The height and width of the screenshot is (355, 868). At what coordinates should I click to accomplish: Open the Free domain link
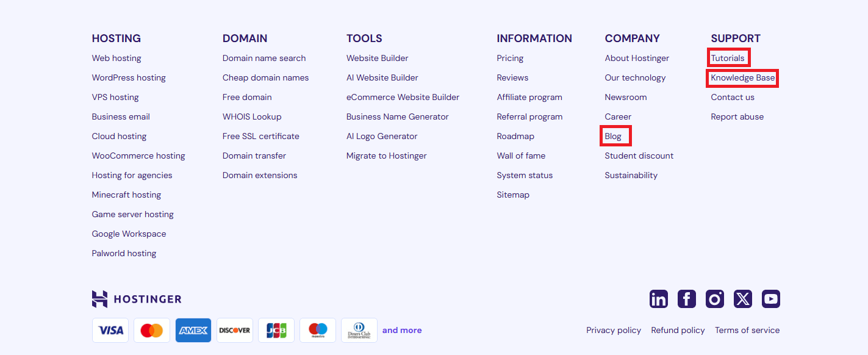click(247, 97)
